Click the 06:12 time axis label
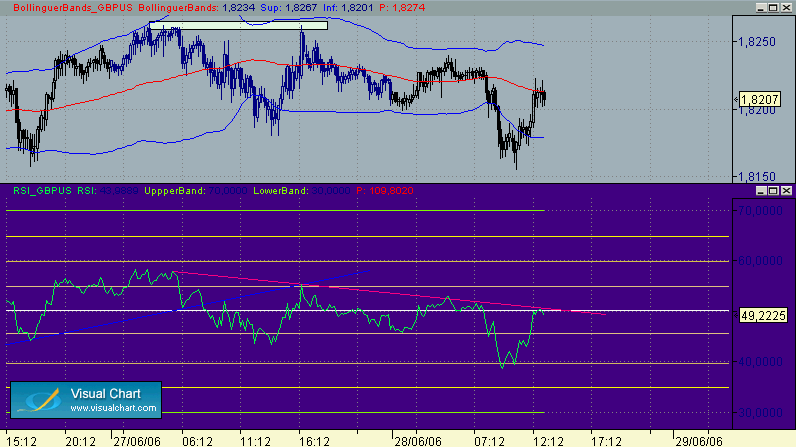796x447 pixels. click(x=197, y=441)
